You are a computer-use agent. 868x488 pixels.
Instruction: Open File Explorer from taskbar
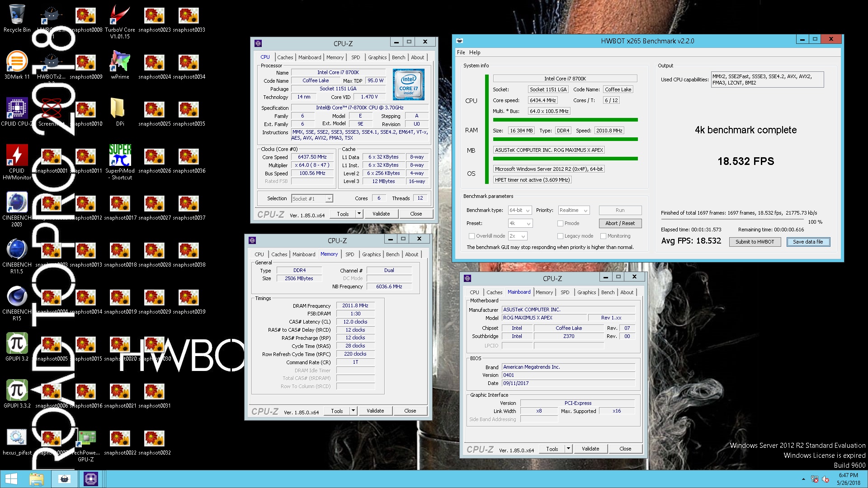(x=37, y=479)
